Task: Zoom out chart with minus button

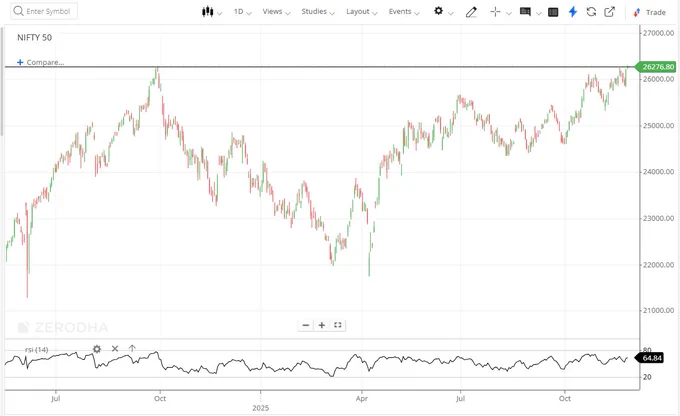Action: (x=306, y=325)
